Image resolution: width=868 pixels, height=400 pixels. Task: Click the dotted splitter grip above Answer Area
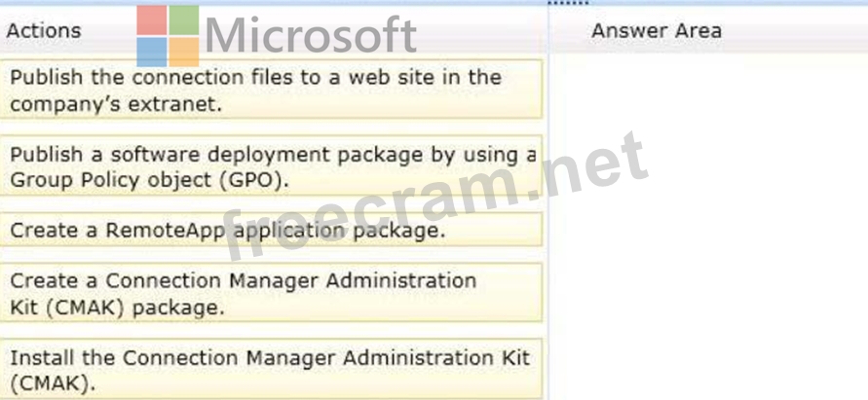click(x=568, y=2)
